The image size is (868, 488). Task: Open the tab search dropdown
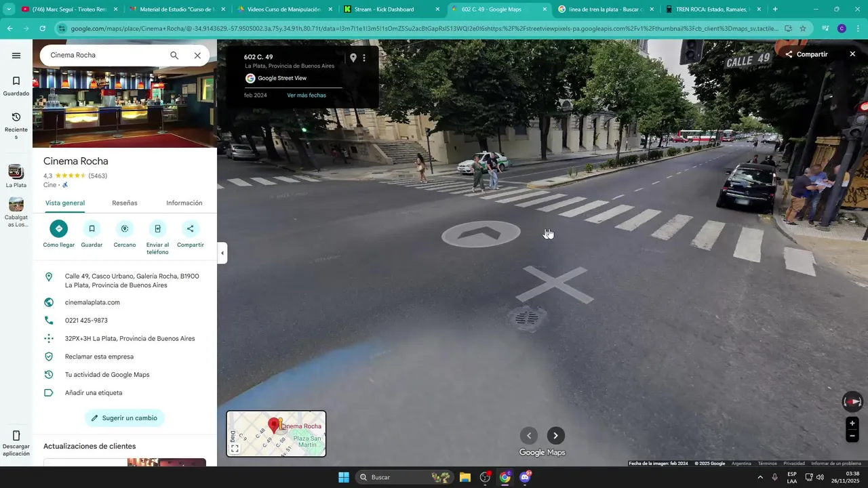point(9,9)
